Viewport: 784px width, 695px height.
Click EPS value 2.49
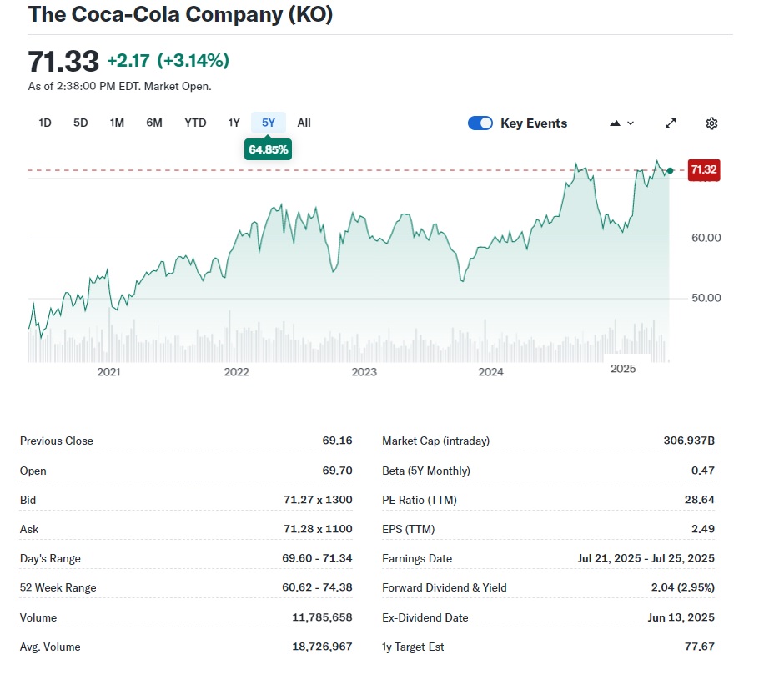(x=703, y=528)
